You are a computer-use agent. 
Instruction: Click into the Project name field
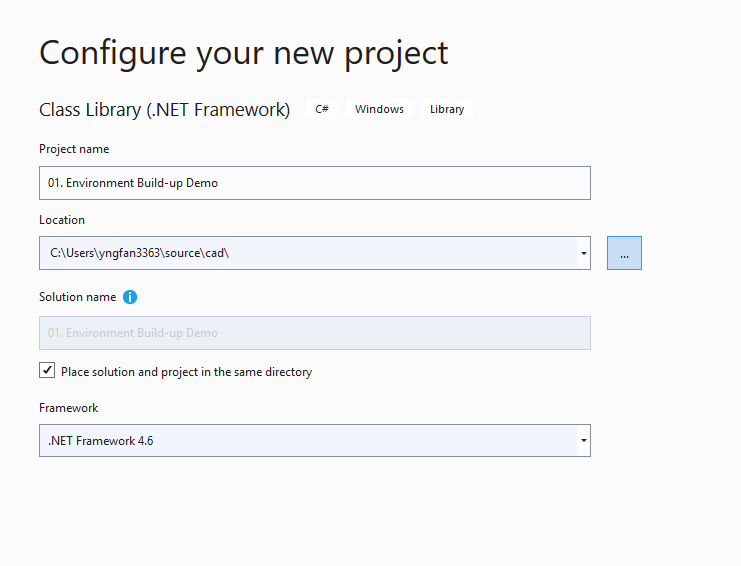pos(315,183)
